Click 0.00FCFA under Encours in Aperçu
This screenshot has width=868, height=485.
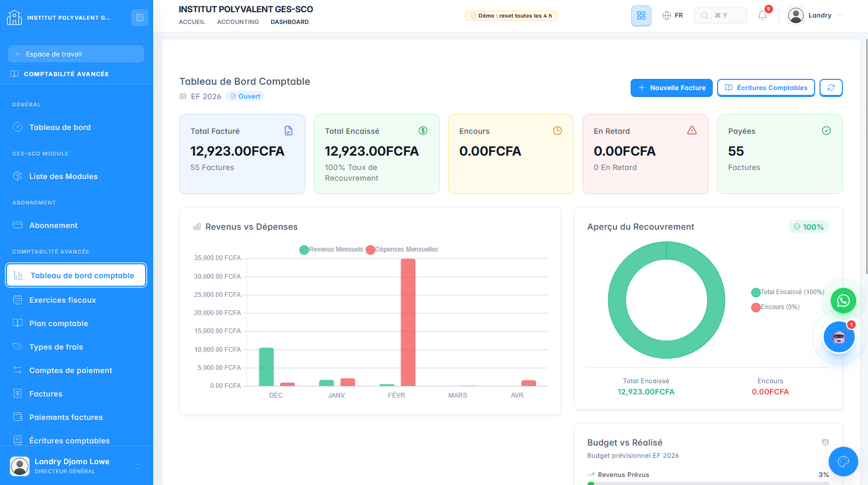pos(770,392)
